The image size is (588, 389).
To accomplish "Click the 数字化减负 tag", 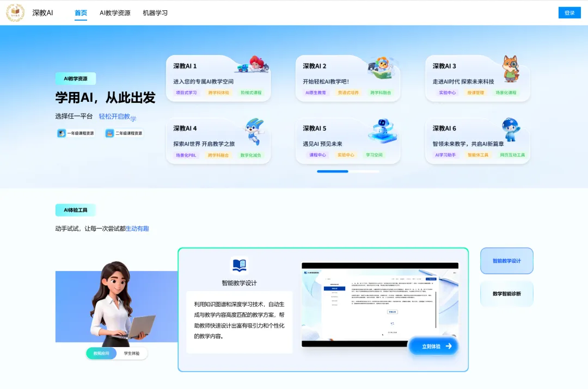I will point(250,155).
